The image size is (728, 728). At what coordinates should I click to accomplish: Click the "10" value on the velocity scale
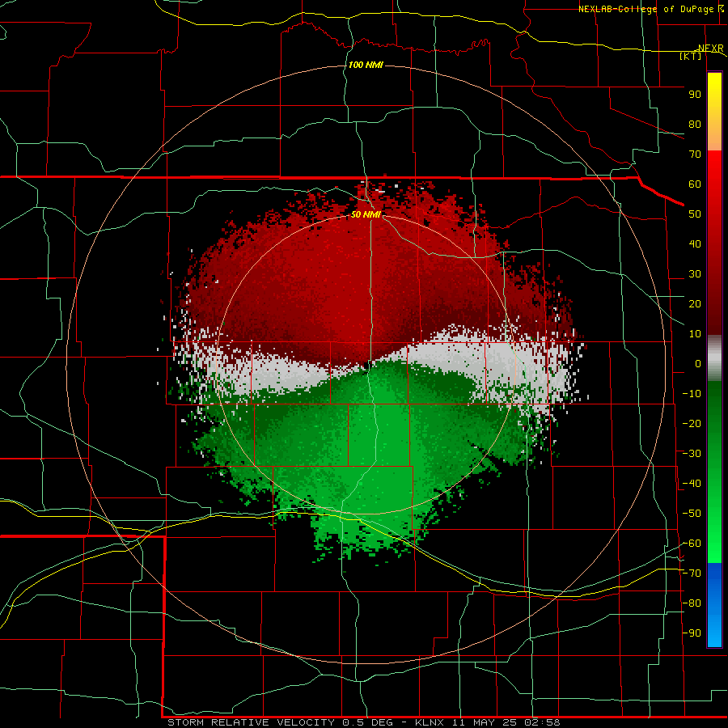click(x=695, y=334)
